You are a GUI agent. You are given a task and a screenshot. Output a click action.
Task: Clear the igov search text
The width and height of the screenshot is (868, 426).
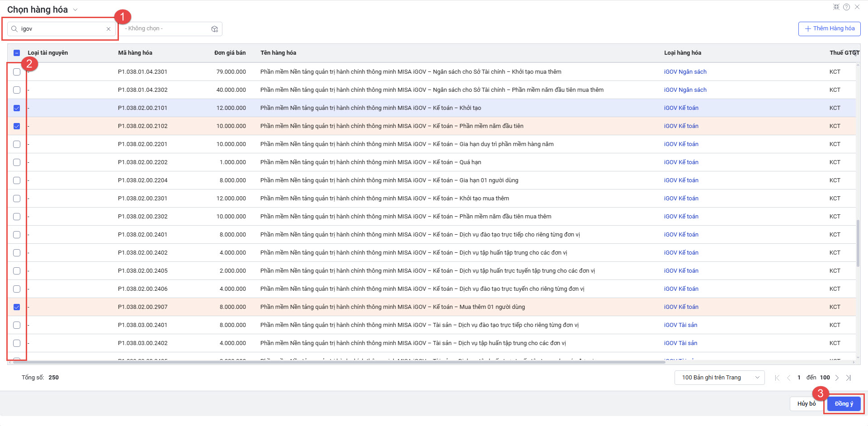(x=108, y=29)
